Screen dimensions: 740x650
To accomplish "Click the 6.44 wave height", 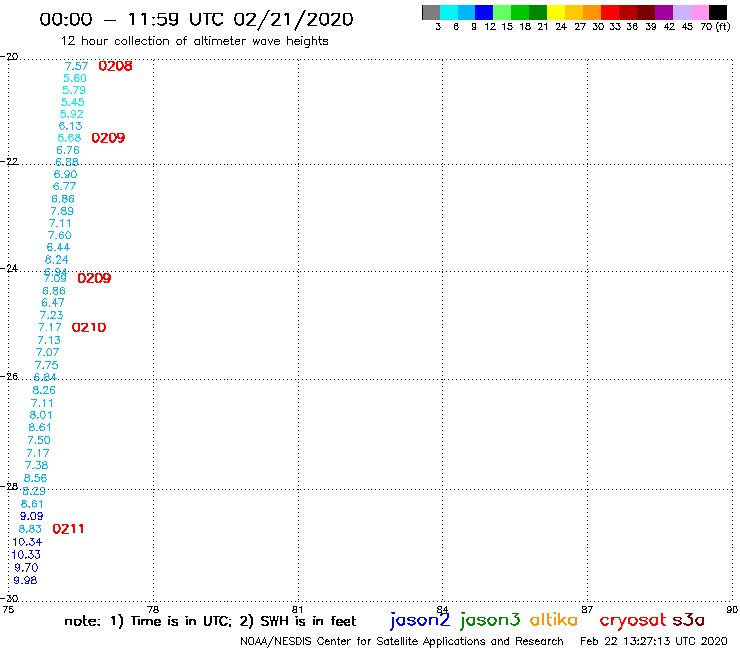I will (58, 247).
